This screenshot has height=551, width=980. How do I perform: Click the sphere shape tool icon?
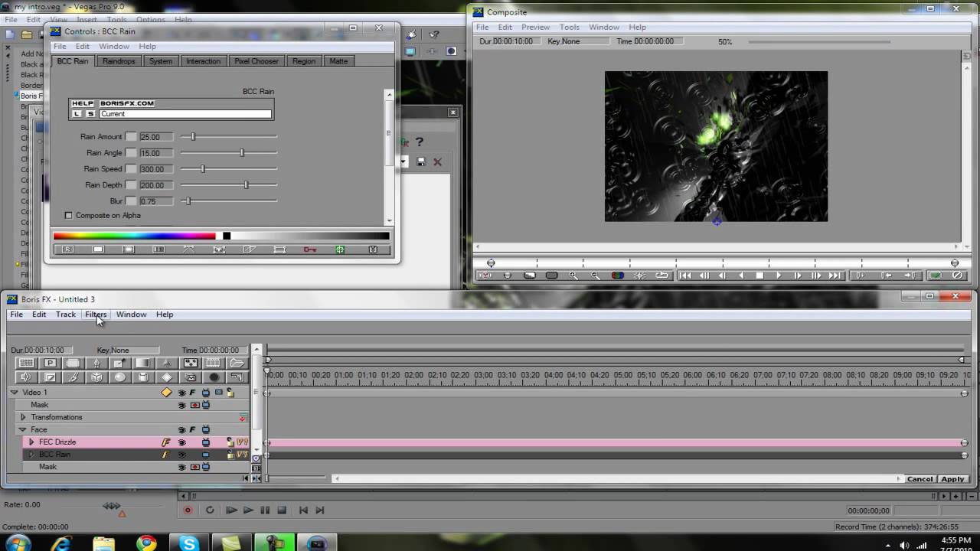pos(120,377)
